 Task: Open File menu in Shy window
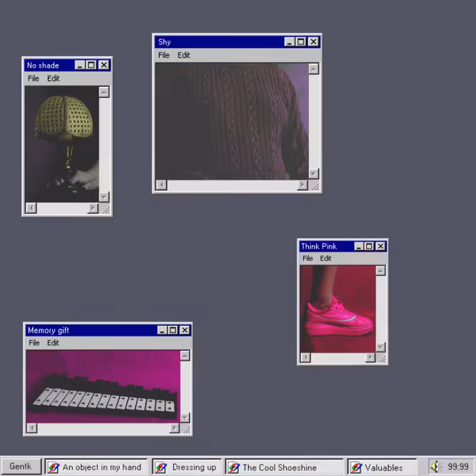[x=164, y=55]
